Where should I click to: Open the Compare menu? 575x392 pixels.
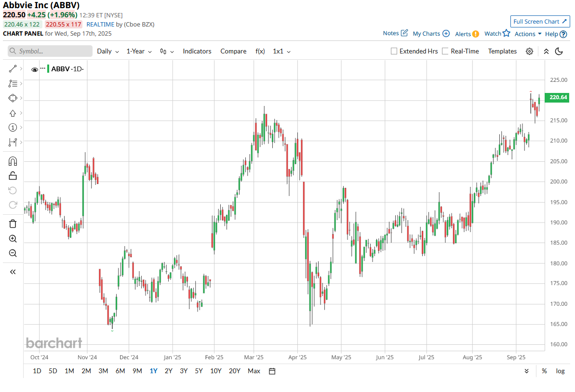click(x=233, y=52)
